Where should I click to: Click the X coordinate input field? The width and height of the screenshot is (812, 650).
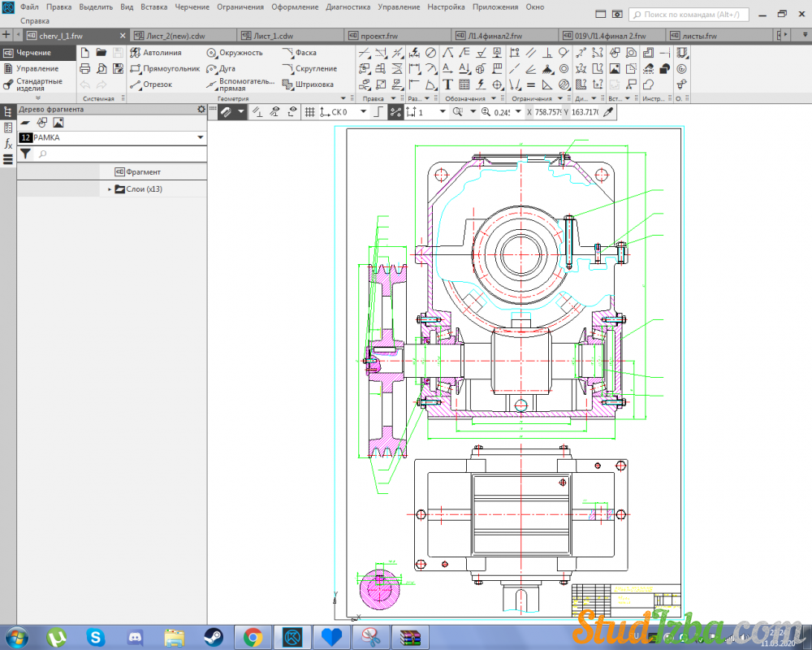pyautogui.click(x=547, y=112)
